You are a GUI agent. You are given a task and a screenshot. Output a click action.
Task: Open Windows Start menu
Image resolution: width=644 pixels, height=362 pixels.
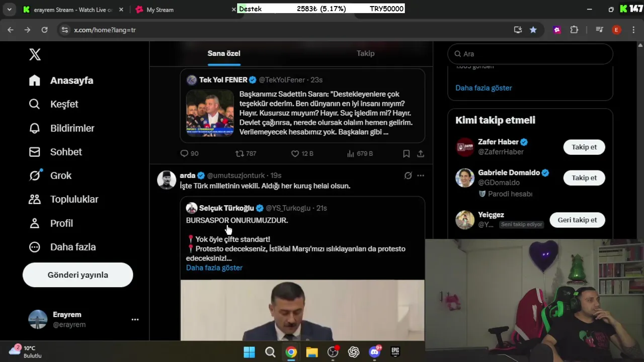pyautogui.click(x=249, y=352)
